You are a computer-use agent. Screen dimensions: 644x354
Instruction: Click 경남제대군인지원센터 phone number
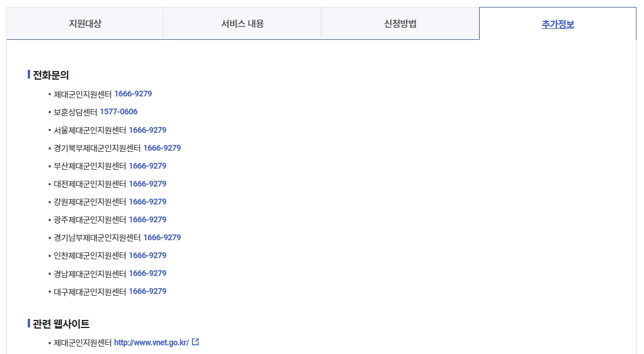click(147, 274)
